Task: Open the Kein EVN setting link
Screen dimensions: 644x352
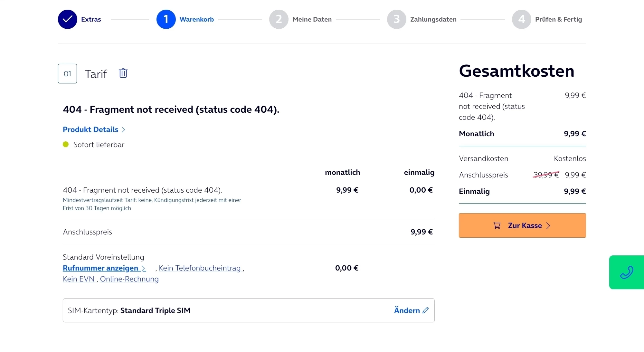Action: tap(79, 279)
